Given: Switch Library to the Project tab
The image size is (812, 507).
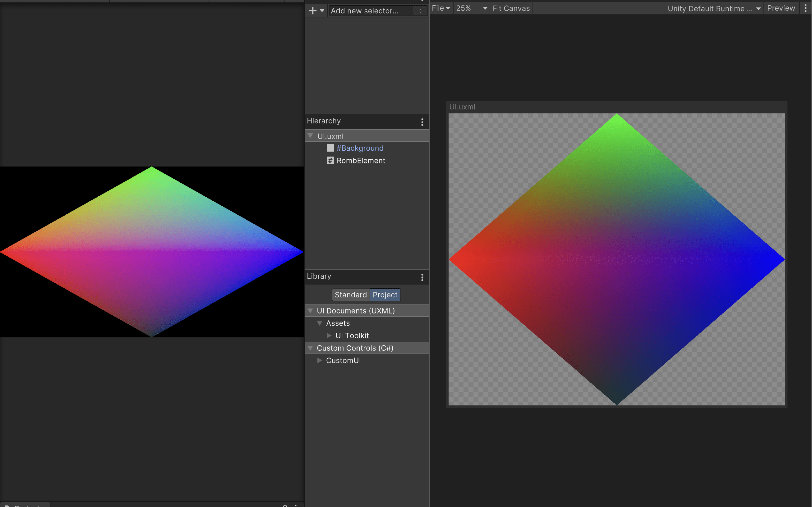Looking at the screenshot, I should 385,295.
